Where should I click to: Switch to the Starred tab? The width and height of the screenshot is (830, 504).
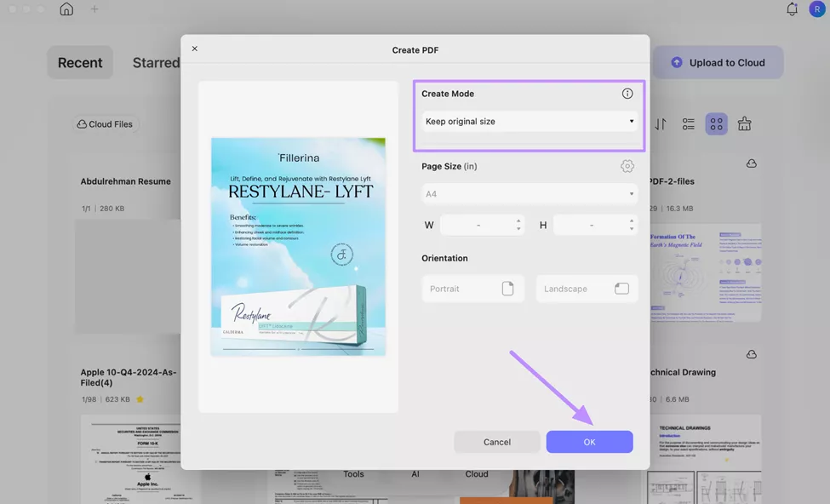[156, 61]
